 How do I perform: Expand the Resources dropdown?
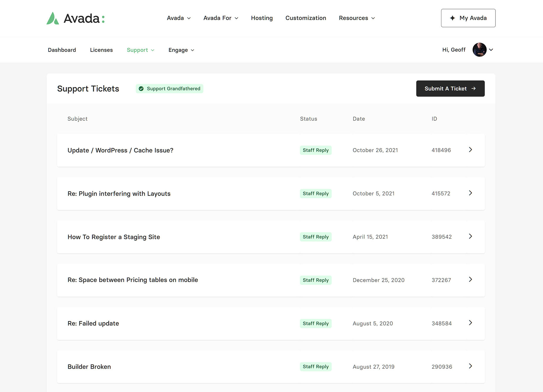[x=357, y=18]
